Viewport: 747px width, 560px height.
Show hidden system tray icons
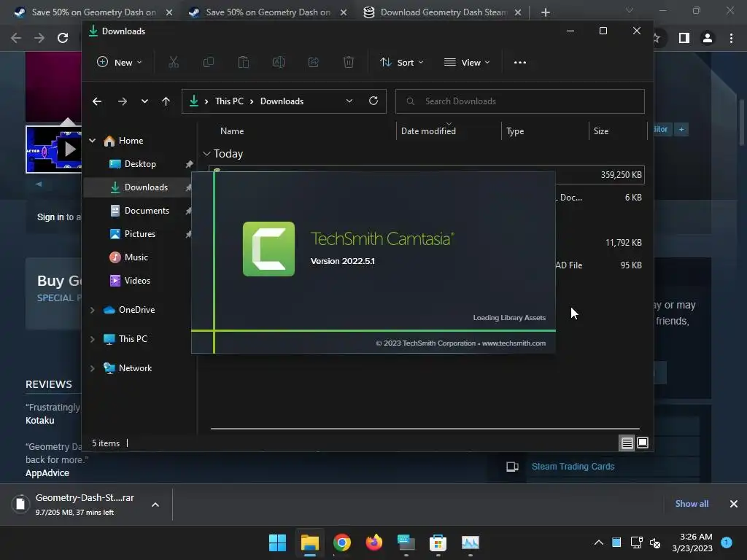click(599, 542)
